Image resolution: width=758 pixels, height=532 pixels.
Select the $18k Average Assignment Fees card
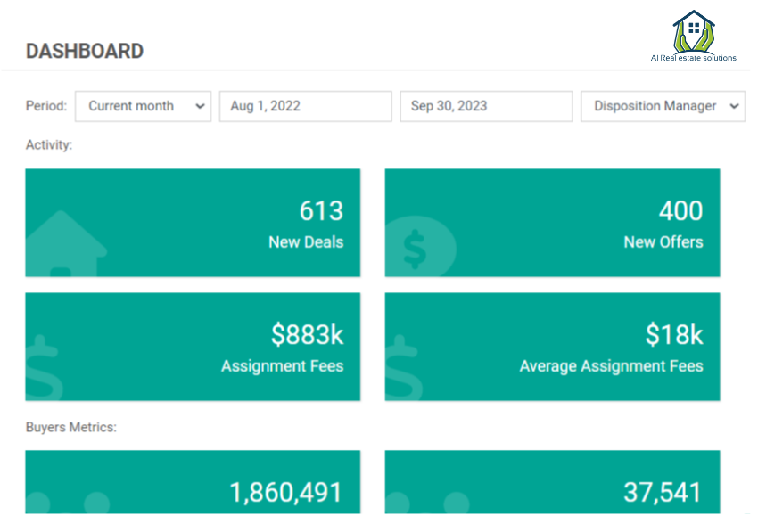click(x=552, y=347)
